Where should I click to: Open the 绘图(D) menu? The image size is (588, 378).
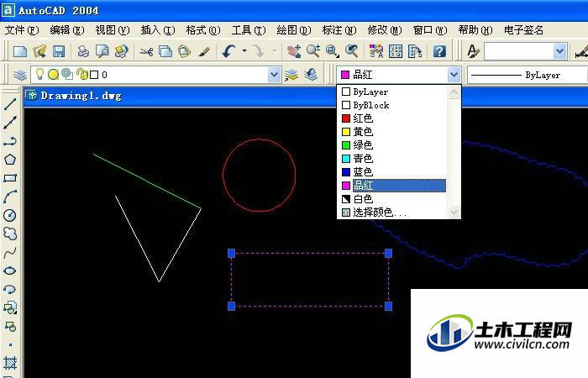[294, 30]
